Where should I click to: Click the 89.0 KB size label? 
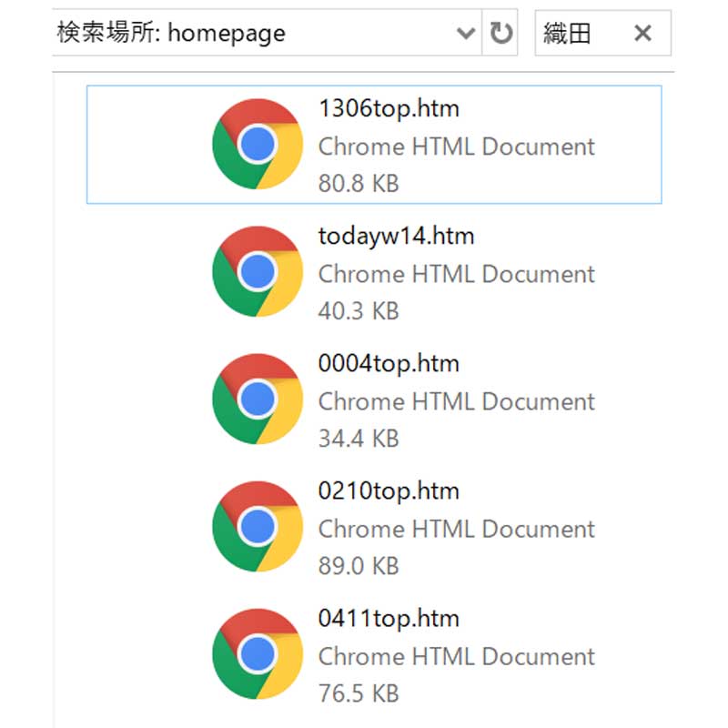[x=359, y=566]
